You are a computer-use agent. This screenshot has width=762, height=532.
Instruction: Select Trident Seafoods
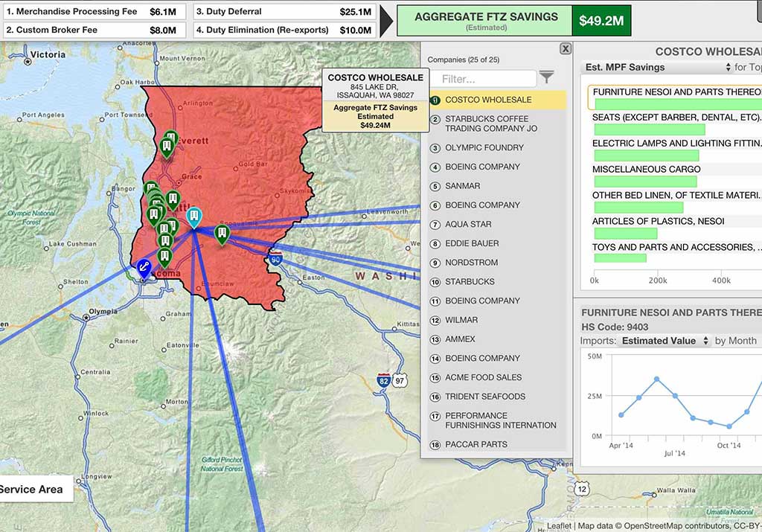pyautogui.click(x=498, y=397)
